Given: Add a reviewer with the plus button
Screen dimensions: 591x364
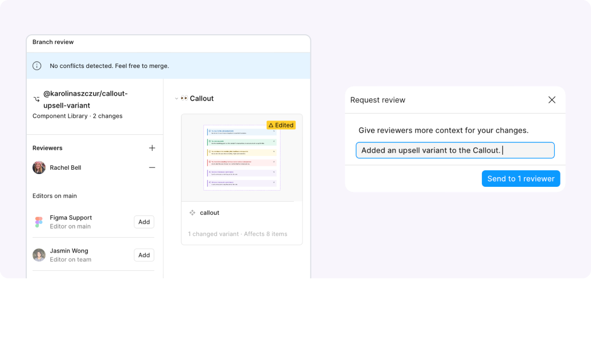Looking at the screenshot, I should (x=152, y=148).
